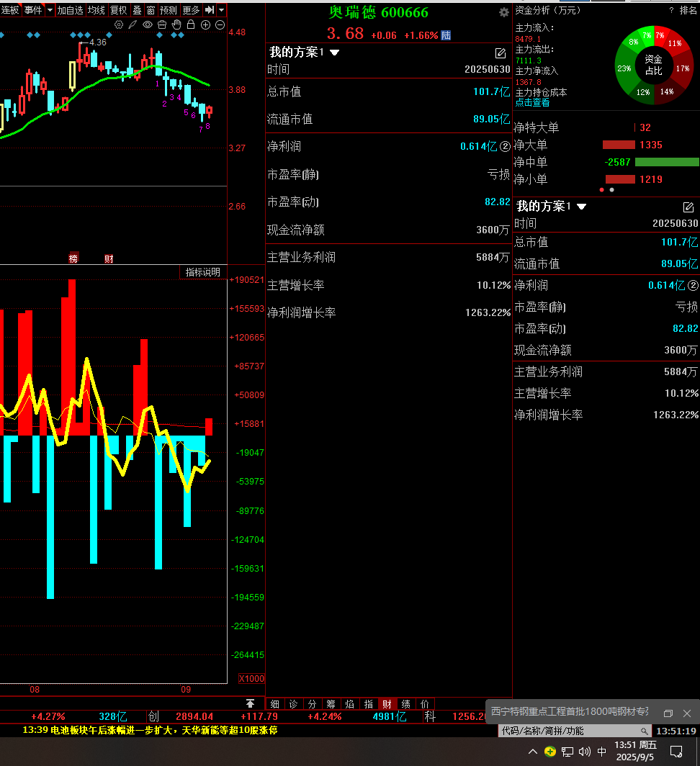Screen dimensions: 700x766
Task: Switch to 分 tab
Action: (312, 704)
